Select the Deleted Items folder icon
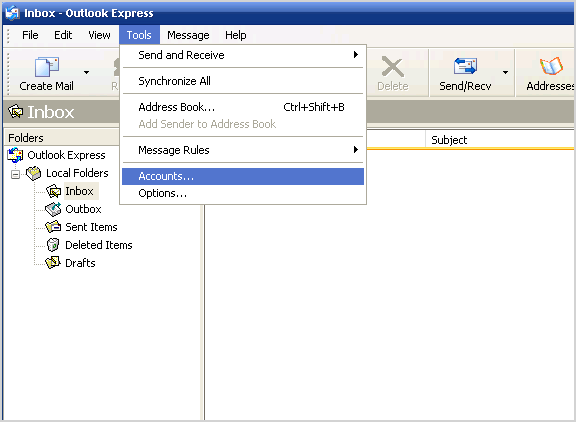 tap(53, 245)
